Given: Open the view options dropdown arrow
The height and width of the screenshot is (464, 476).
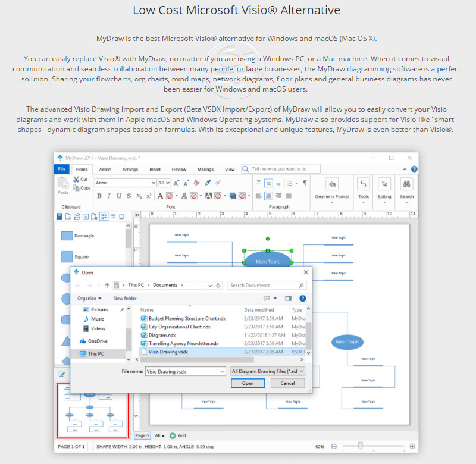Looking at the screenshot, I should [x=275, y=299].
